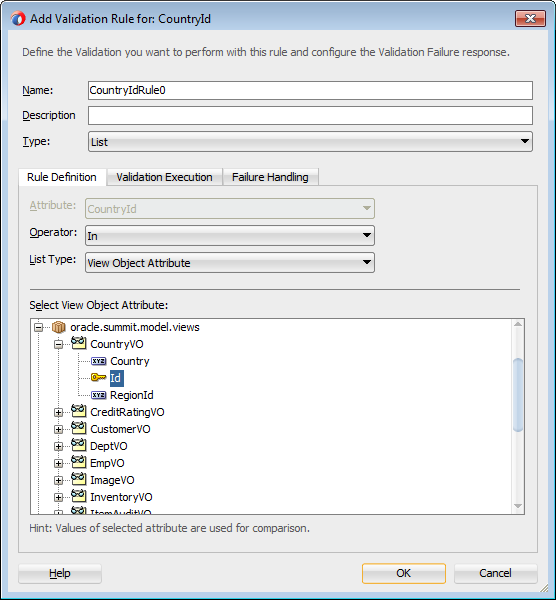
Task: Click the EmpVO view object icon
Action: 79,462
